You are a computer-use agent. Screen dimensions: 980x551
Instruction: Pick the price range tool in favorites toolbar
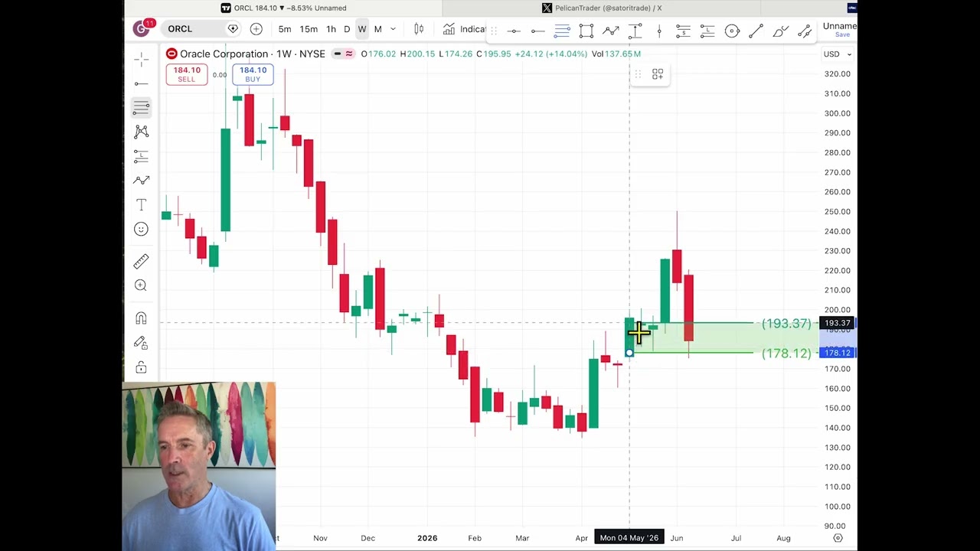pos(635,31)
